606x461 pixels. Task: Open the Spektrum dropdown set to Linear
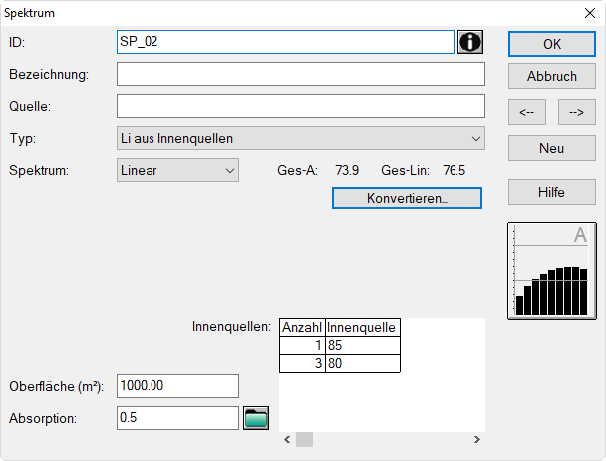coord(178,170)
